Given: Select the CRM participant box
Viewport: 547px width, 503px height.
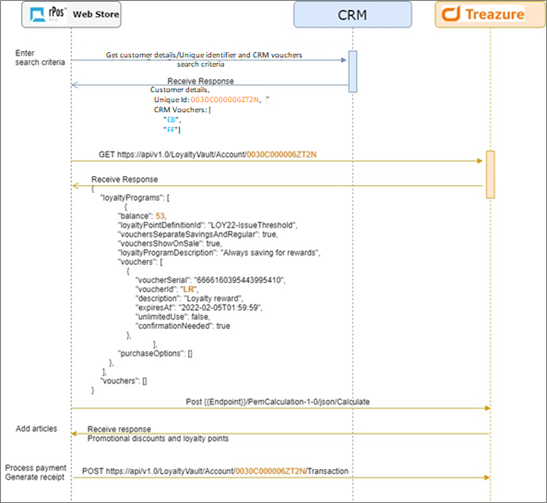Looking at the screenshot, I should pyautogui.click(x=352, y=15).
